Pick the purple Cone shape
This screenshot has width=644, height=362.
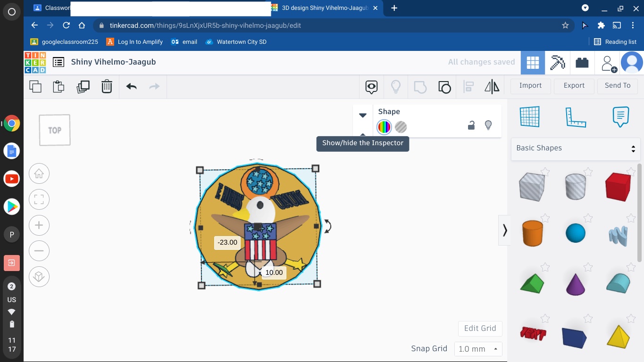(575, 284)
